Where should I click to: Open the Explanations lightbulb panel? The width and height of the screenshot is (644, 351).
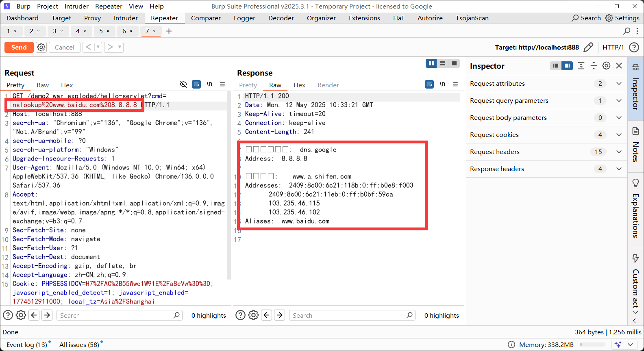(x=636, y=183)
